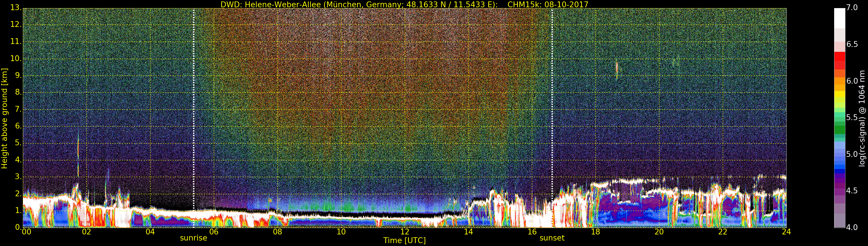Click the 5 km height tick label

point(18,143)
